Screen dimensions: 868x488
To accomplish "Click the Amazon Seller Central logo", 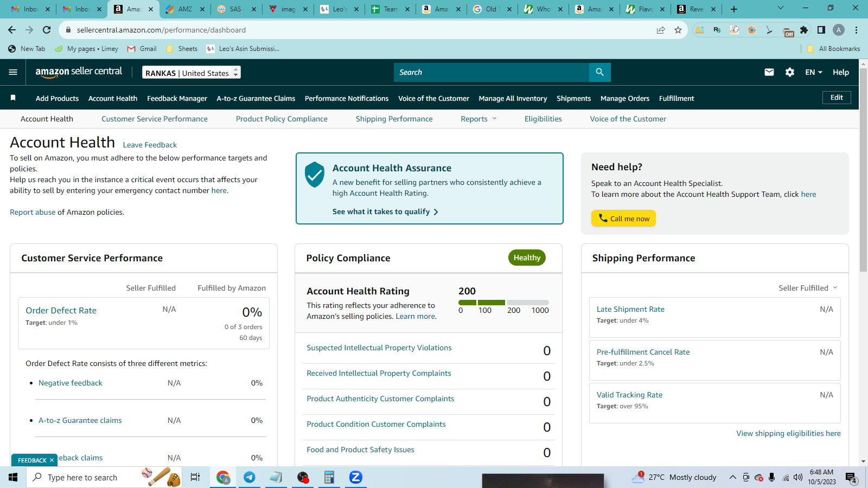I will coord(79,72).
